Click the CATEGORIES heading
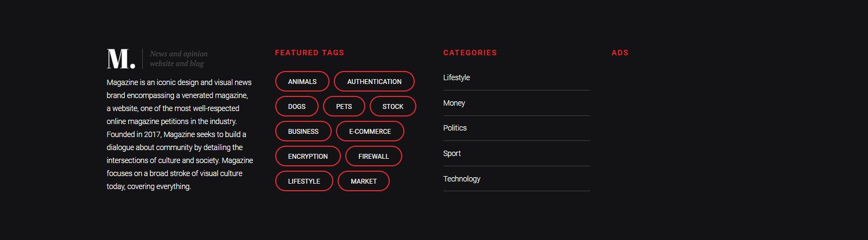868x240 pixels. pyautogui.click(x=470, y=53)
